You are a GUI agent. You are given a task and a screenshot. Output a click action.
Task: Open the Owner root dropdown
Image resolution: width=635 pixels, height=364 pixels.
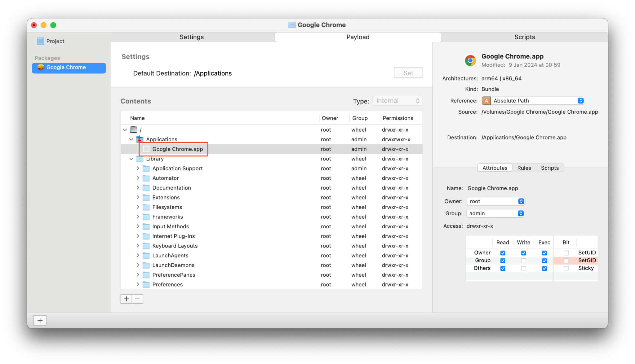tap(495, 201)
